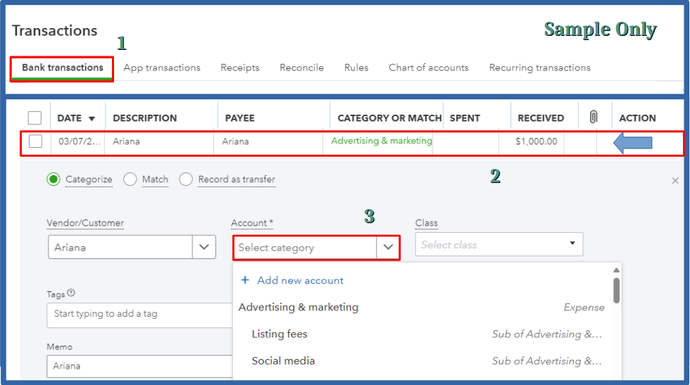The width and height of the screenshot is (690, 385).
Task: Tick the select-all header checkbox
Action: 35,118
